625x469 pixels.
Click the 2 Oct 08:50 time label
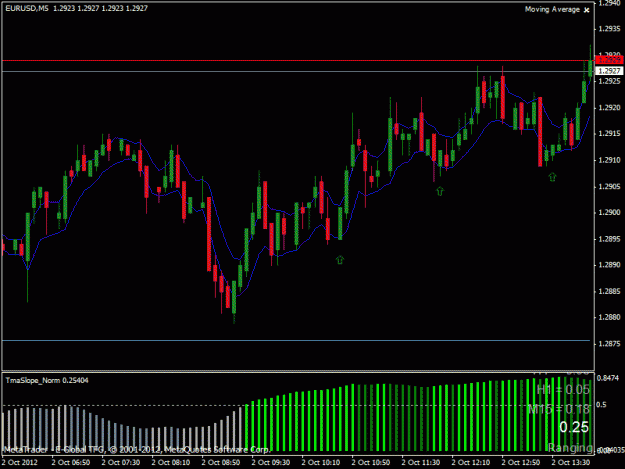tap(220, 463)
